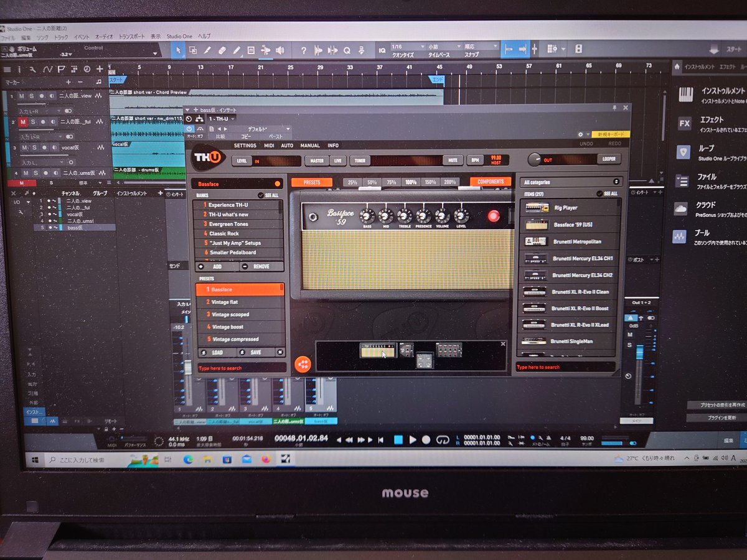
Task: Adjust the BASS knob on amp
Action: tap(367, 216)
